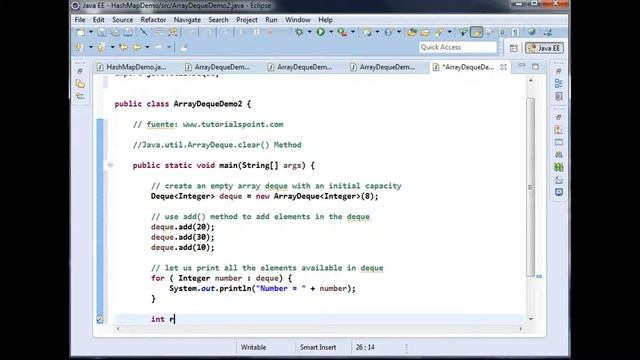Click horizontal scrollbar right arrow
Screen dimensions: 640x360
[x=520, y=328]
